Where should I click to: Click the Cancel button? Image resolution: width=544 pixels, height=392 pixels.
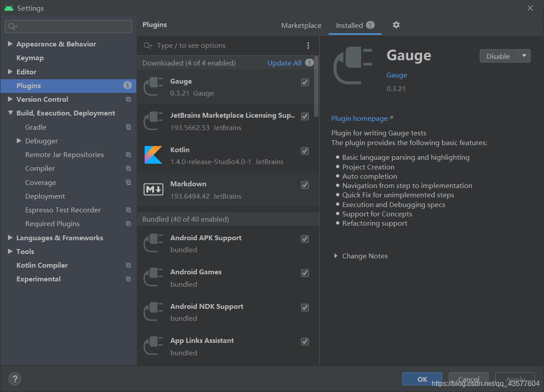pyautogui.click(x=469, y=379)
